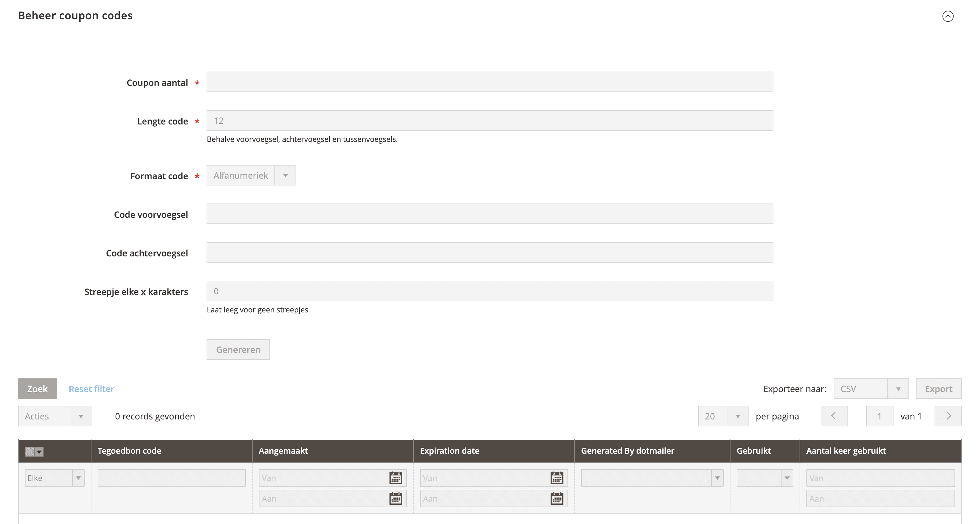
Task: Click the Code achtervoegsel input
Action: click(x=490, y=252)
